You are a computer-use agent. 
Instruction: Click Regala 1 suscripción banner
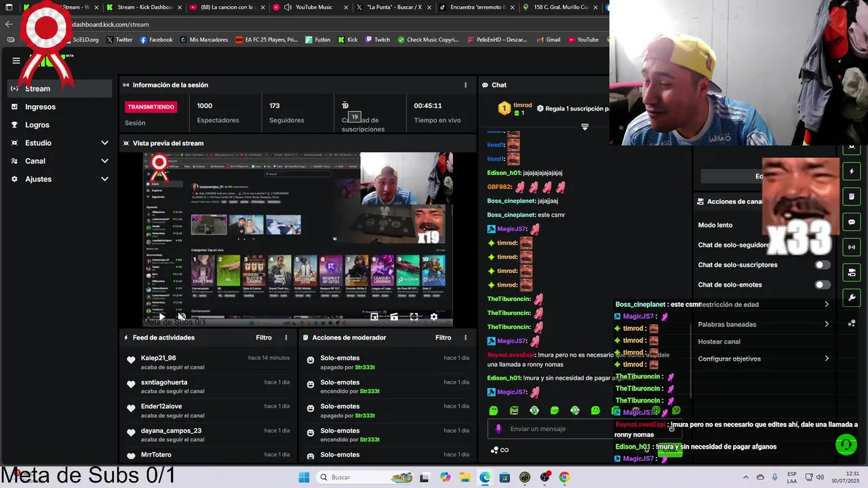pos(572,108)
